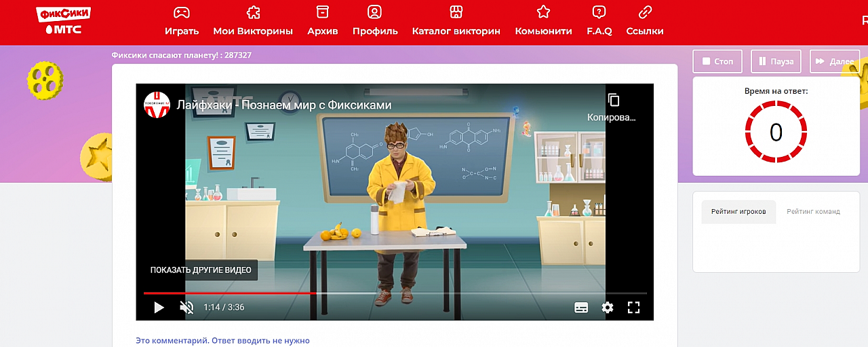The image size is (868, 347).
Task: Go to the Архив section
Action: (x=323, y=21)
